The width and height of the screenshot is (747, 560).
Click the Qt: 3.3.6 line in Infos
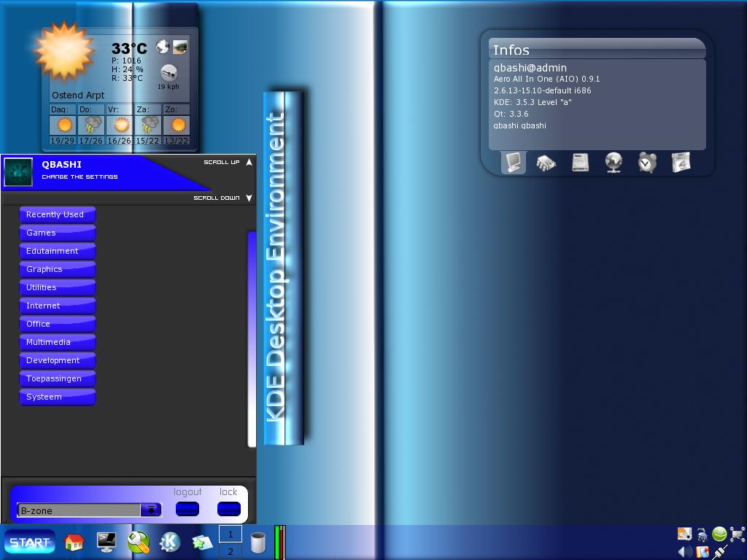511,114
